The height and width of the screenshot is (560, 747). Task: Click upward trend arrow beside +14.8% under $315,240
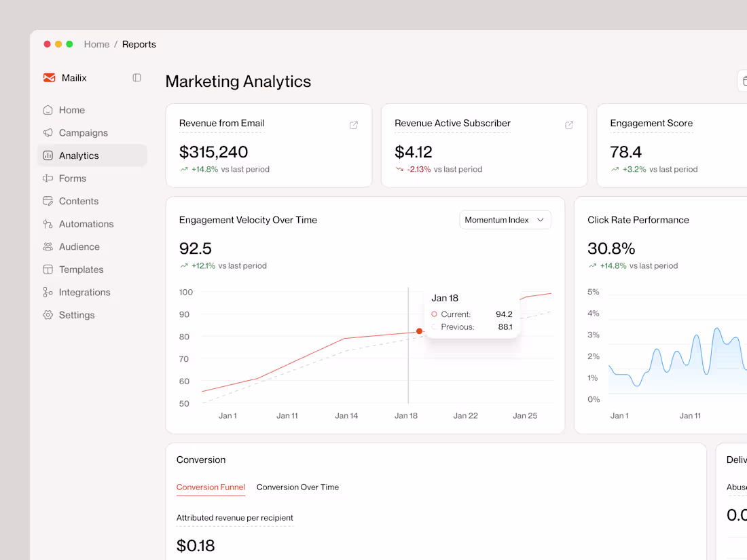[x=184, y=169]
